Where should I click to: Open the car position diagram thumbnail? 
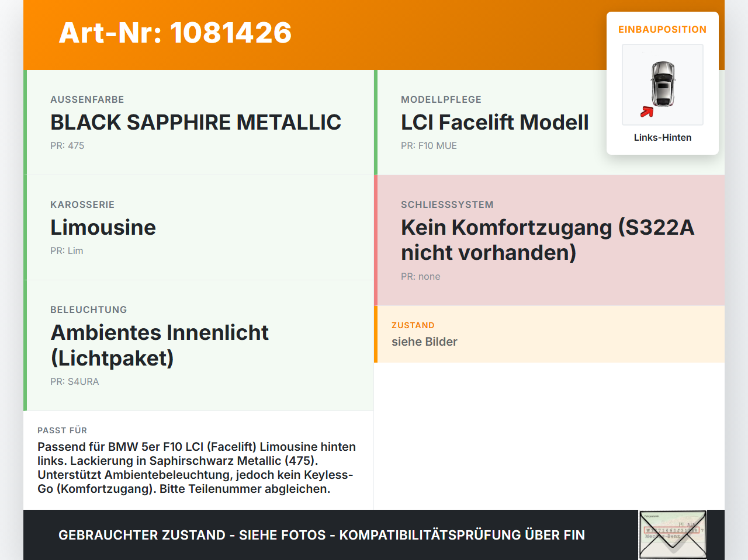tap(663, 85)
